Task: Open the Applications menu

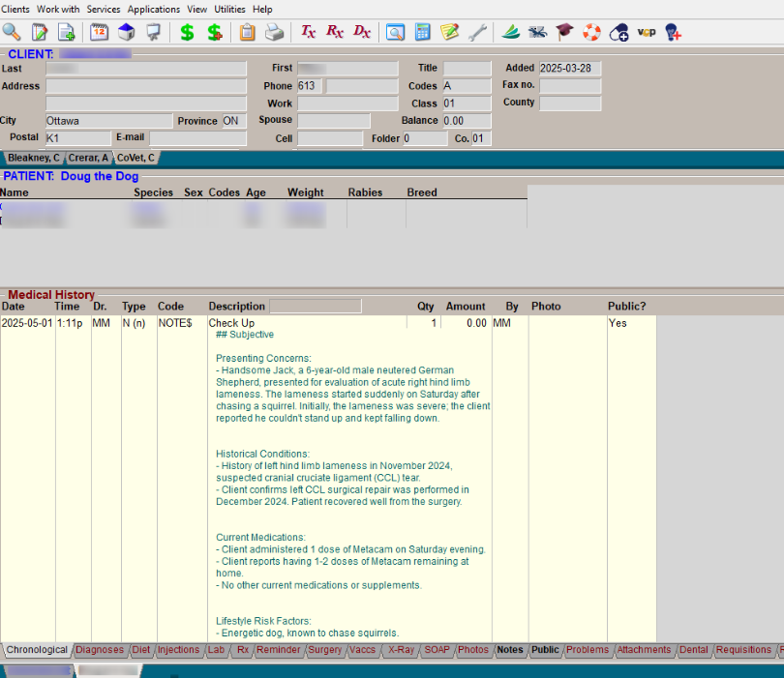Action: tap(154, 9)
